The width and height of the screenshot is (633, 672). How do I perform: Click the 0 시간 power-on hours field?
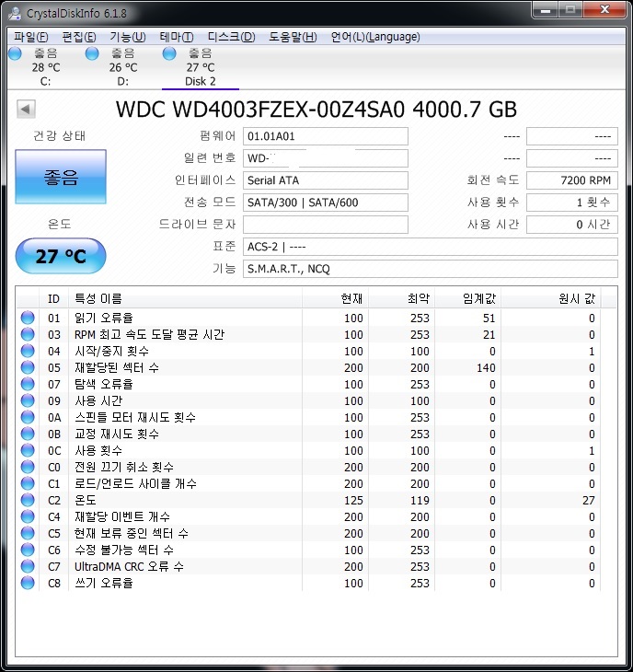pos(572,225)
